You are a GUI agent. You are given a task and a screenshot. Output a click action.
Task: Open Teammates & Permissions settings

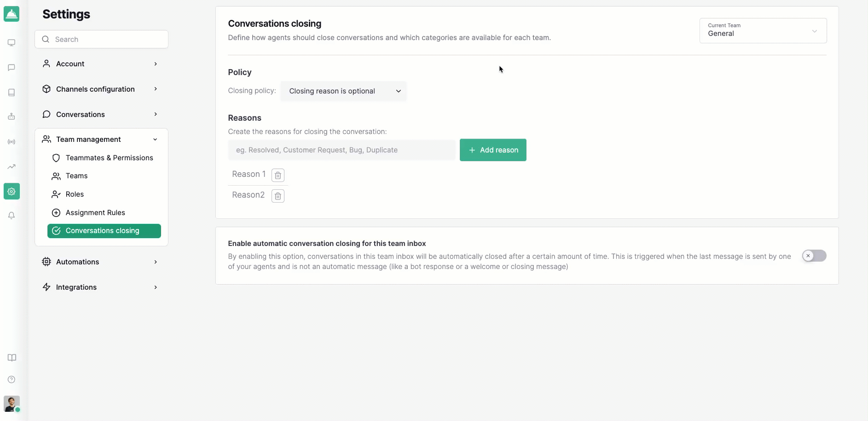[x=109, y=158]
